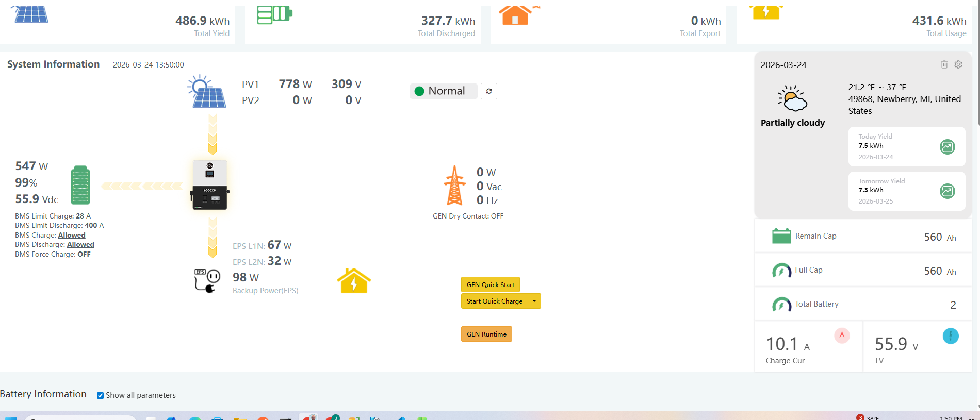Click the solar panel PV icon
980x420 pixels.
(207, 92)
